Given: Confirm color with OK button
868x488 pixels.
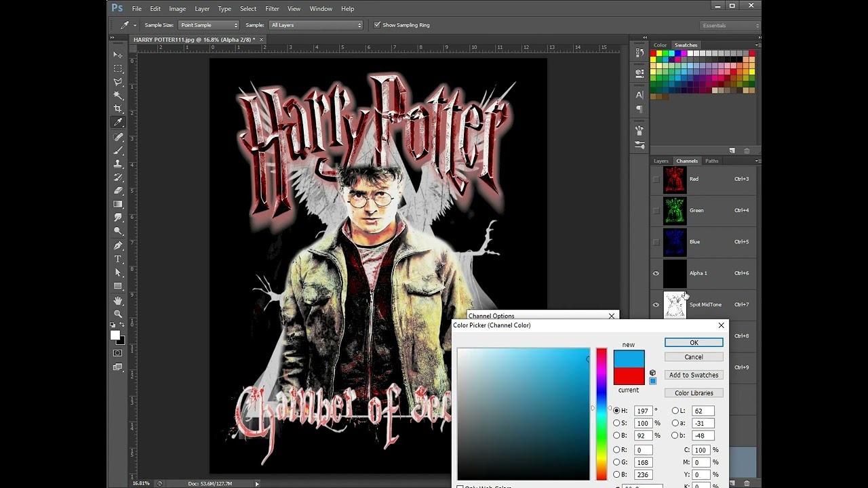Looking at the screenshot, I should [x=694, y=343].
